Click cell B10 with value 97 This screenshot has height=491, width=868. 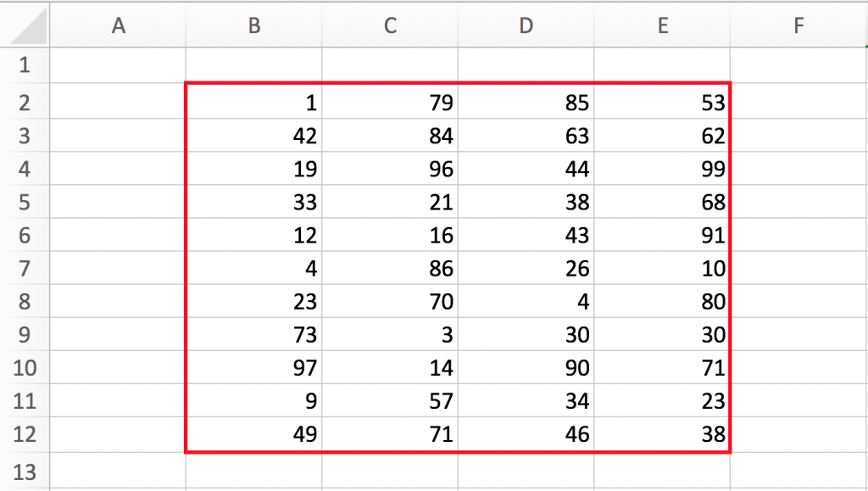pos(254,367)
